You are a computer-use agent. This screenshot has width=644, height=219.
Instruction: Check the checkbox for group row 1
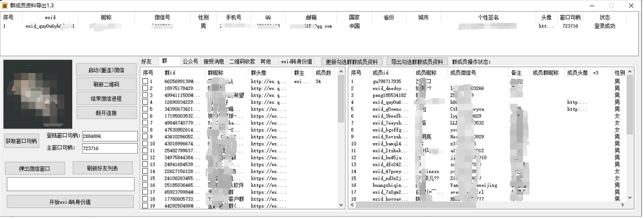pyautogui.click(x=145, y=82)
